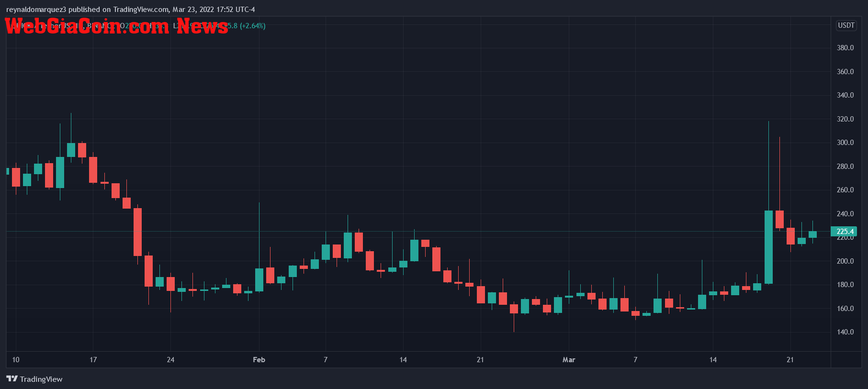The height and width of the screenshot is (389, 868).
Task: Click the 240.0 price axis label
Action: [845, 214]
